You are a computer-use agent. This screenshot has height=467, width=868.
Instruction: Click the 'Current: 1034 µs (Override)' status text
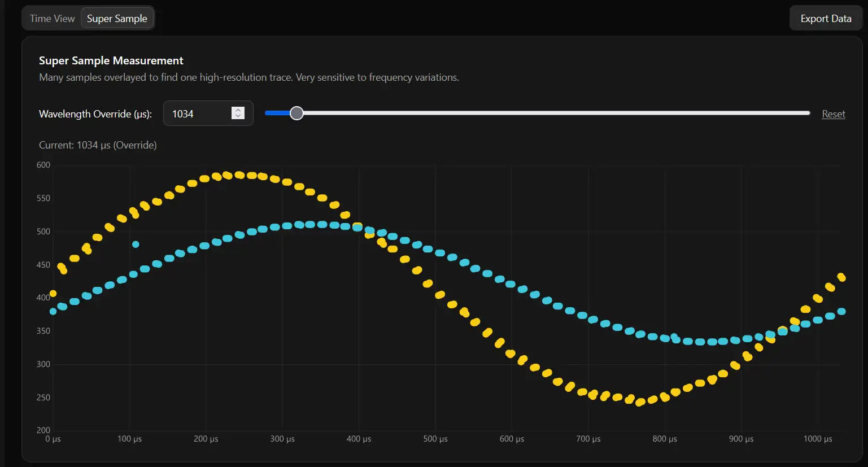[x=98, y=145]
